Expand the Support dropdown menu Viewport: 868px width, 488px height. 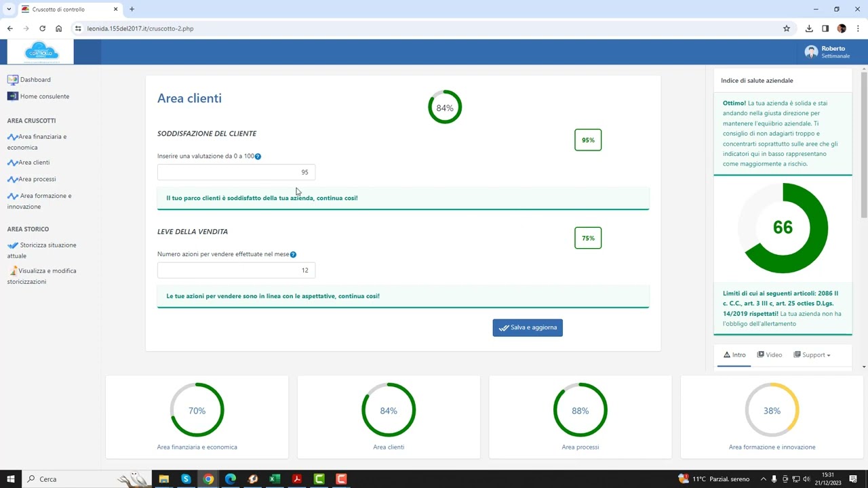pyautogui.click(x=812, y=355)
